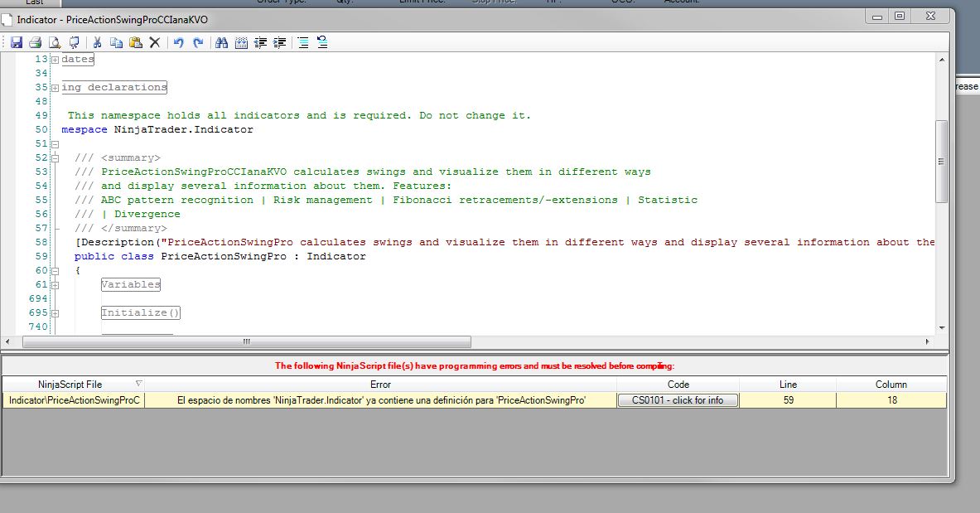Click the column number 18 cell
The height and width of the screenshot is (513, 980).
click(891, 400)
